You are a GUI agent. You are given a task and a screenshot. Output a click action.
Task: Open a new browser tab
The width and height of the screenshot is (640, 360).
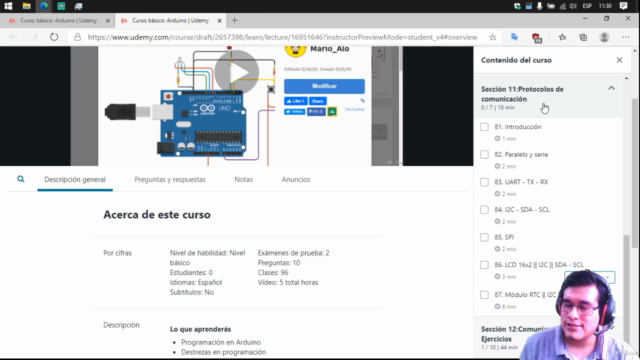click(234, 20)
